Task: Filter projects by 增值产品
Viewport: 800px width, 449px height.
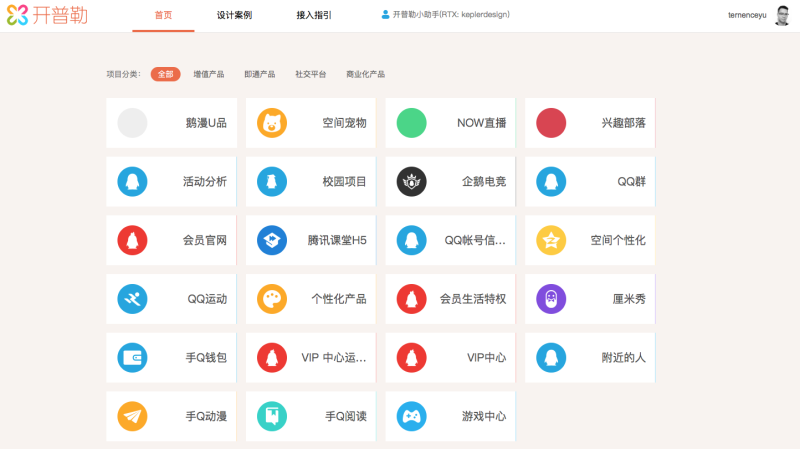Action: (209, 74)
